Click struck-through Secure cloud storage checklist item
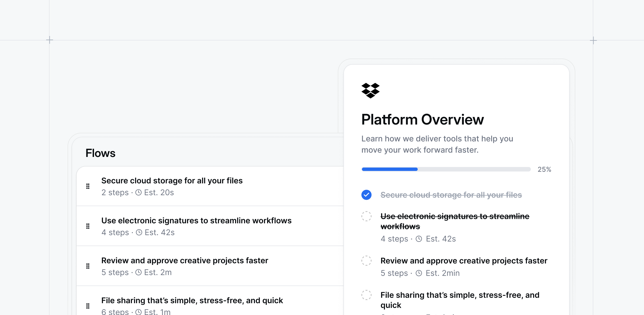Image resolution: width=644 pixels, height=315 pixels. [451, 195]
